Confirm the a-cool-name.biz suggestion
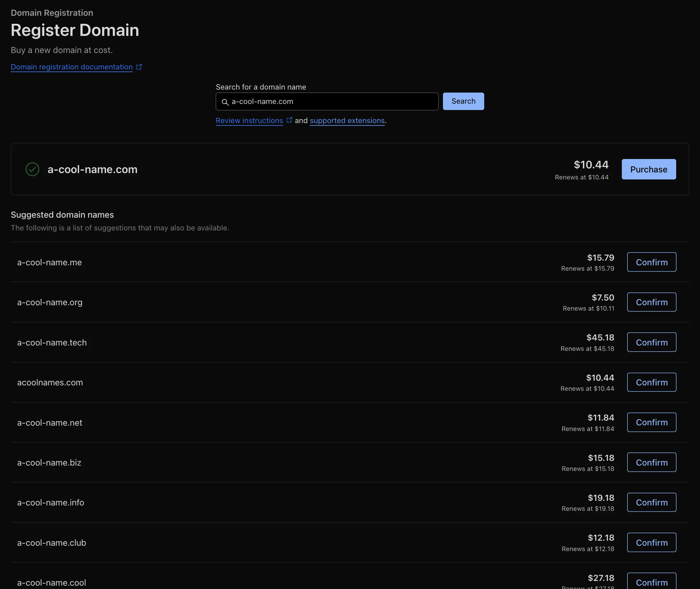 click(651, 462)
